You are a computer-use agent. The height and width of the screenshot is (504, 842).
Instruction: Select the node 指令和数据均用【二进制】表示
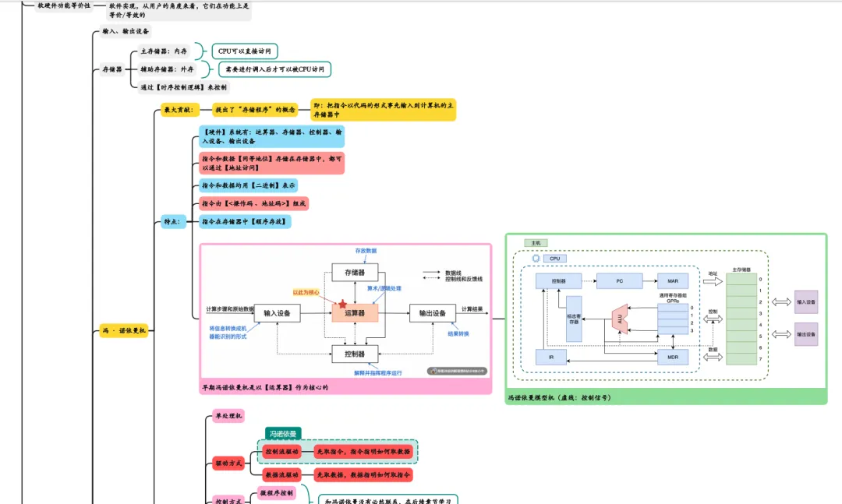click(249, 185)
